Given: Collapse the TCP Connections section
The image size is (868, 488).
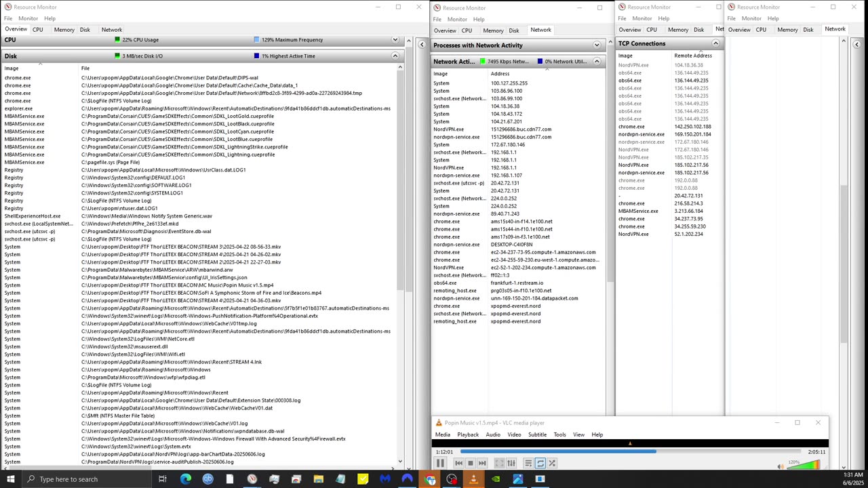Looking at the screenshot, I should tap(715, 43).
